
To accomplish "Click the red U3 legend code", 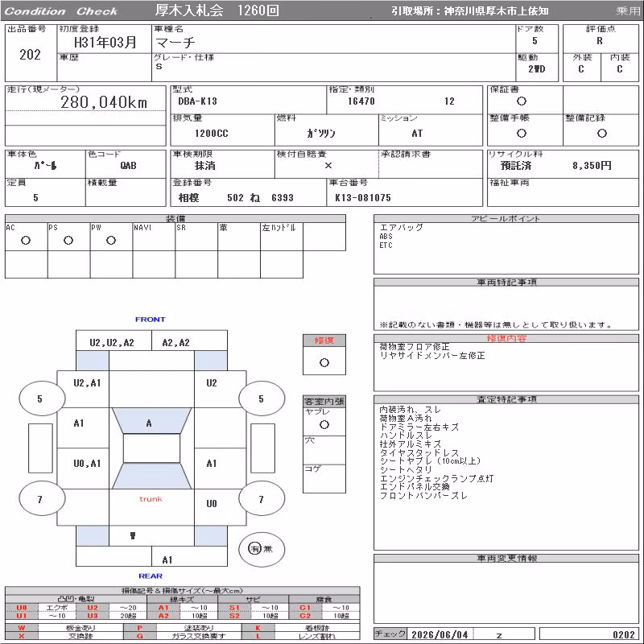I will pos(93,616).
